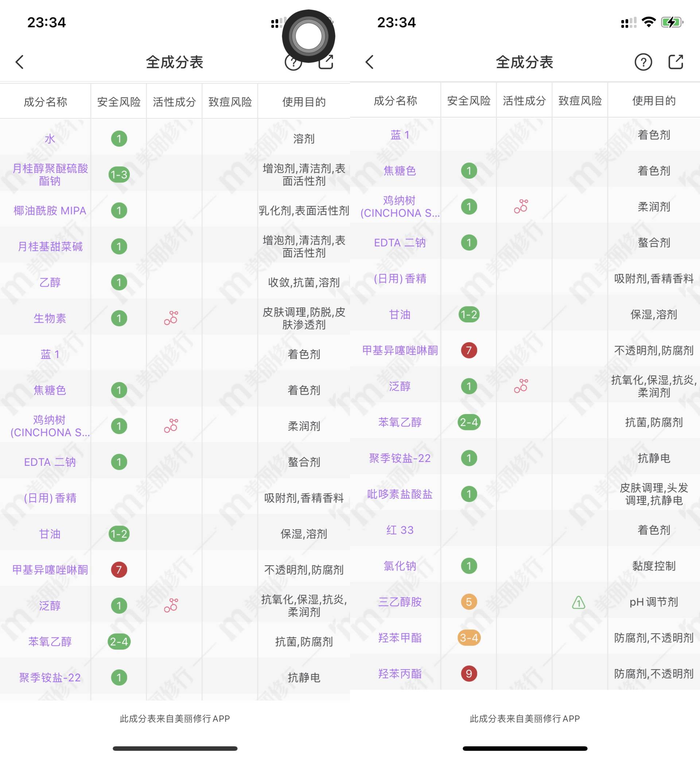The height and width of the screenshot is (758, 700).
Task: Tap the green 1 badge for 吡哆素盐酸盐
Action: click(469, 494)
